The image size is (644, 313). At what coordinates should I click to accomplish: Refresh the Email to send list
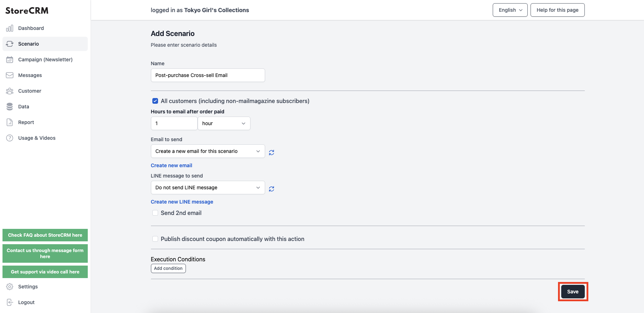pyautogui.click(x=272, y=152)
